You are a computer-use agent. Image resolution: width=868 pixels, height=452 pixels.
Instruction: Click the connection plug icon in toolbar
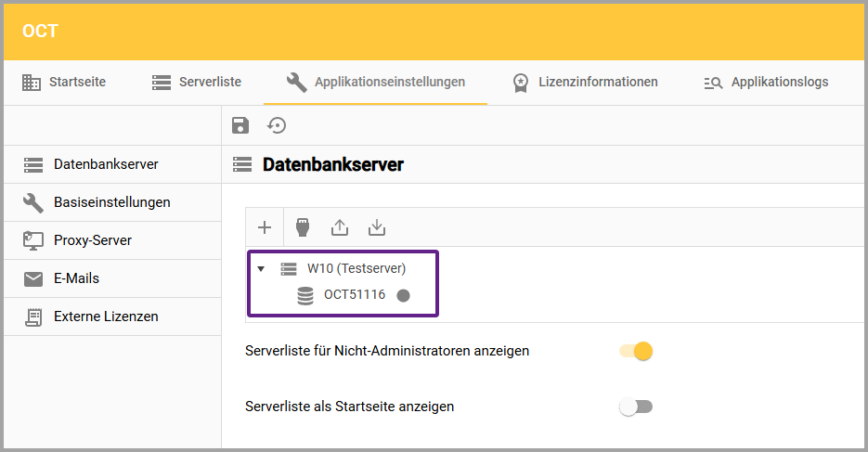click(302, 227)
